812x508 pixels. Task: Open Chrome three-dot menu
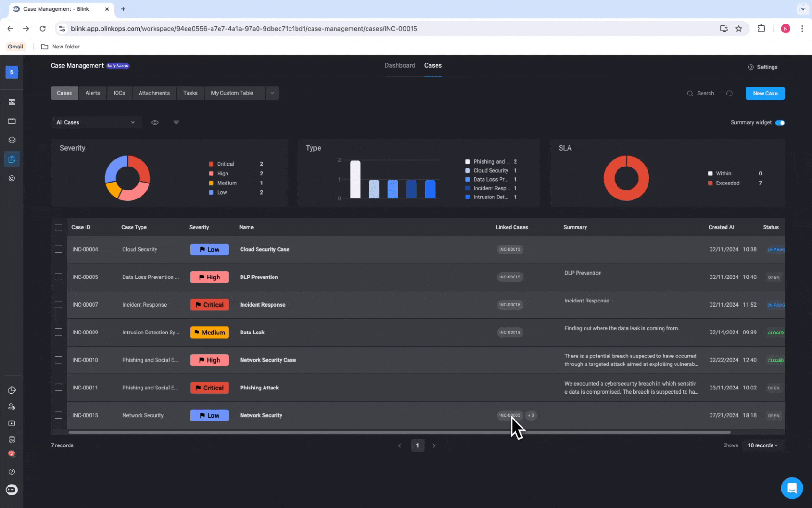(802, 29)
